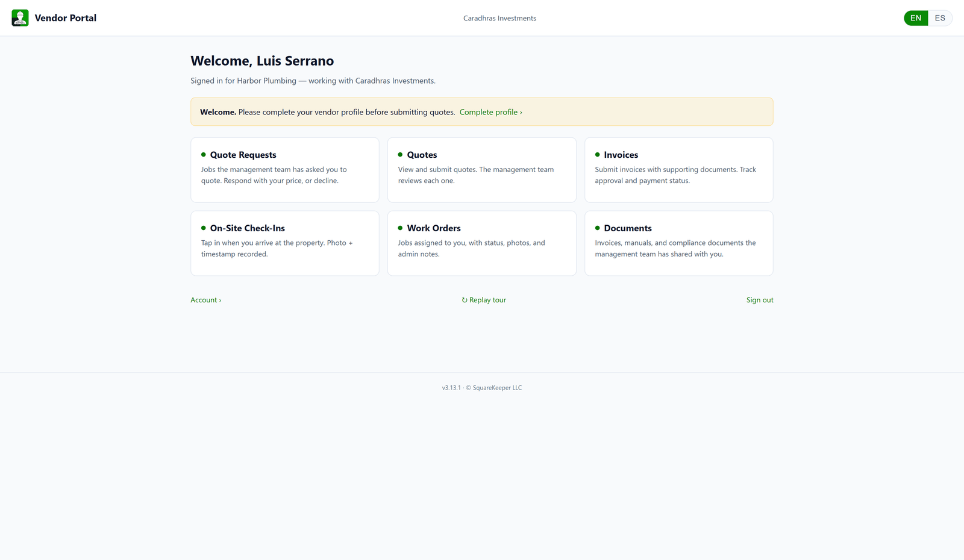Open the Quotes card
The width and height of the screenshot is (964, 560).
point(482,170)
